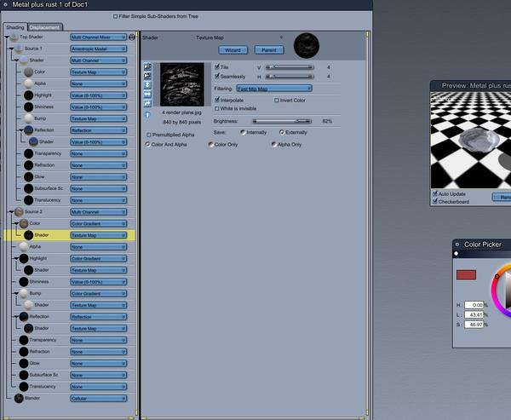Click the red swatch in Color Picker
The height and width of the screenshot is (420, 511).
pos(466,274)
